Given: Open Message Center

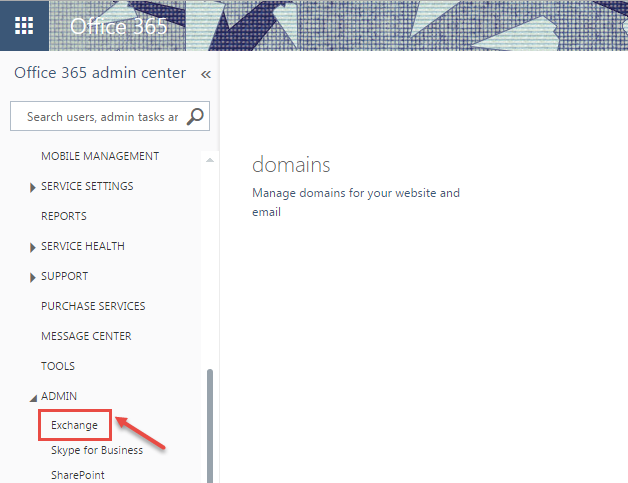Looking at the screenshot, I should tap(86, 336).
